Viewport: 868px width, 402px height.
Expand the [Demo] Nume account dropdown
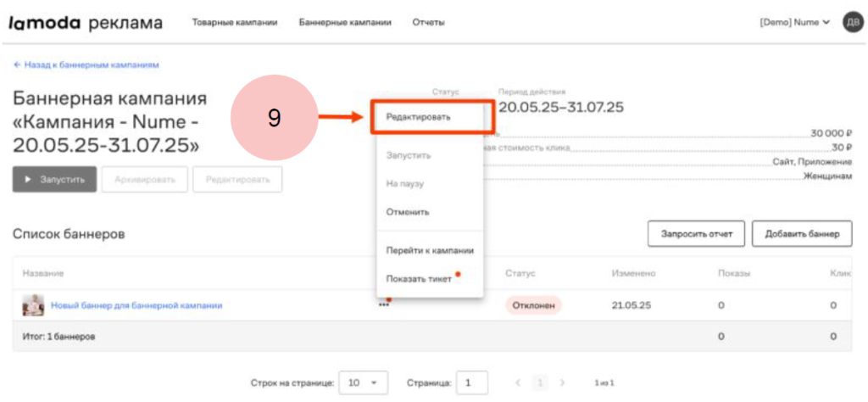[795, 23]
